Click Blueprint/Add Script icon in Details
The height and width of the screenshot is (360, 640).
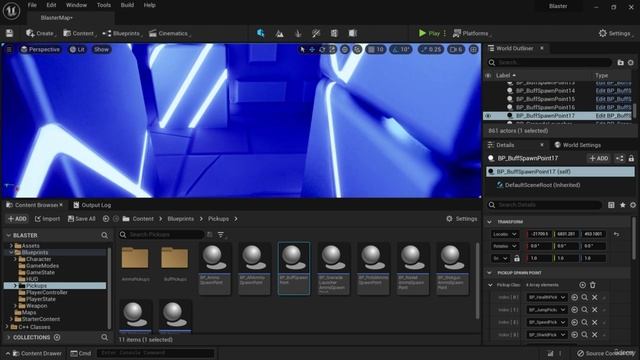(620, 158)
